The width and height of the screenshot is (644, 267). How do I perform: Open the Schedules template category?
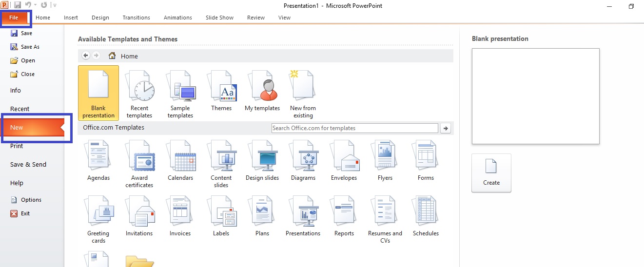[x=426, y=217]
